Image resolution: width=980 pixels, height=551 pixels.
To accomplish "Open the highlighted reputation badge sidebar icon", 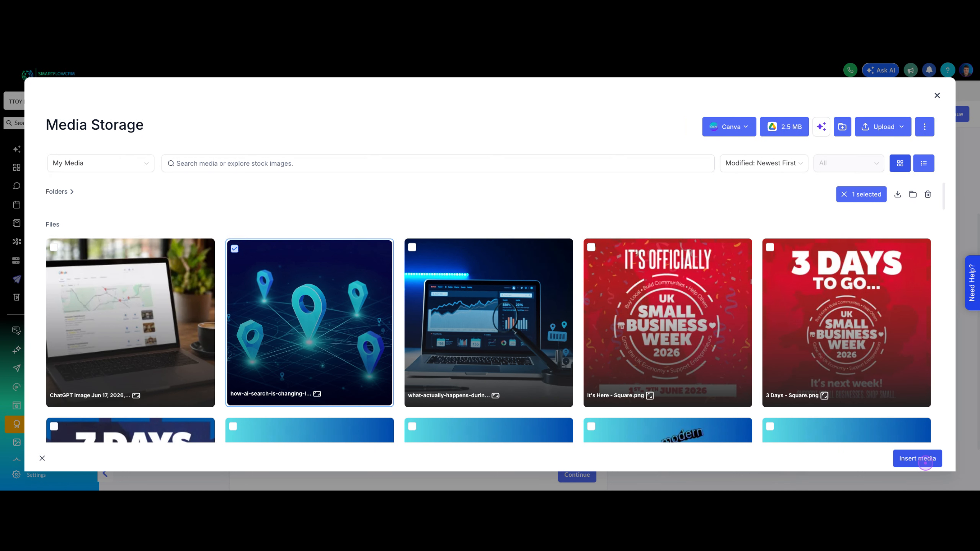I will point(15,424).
